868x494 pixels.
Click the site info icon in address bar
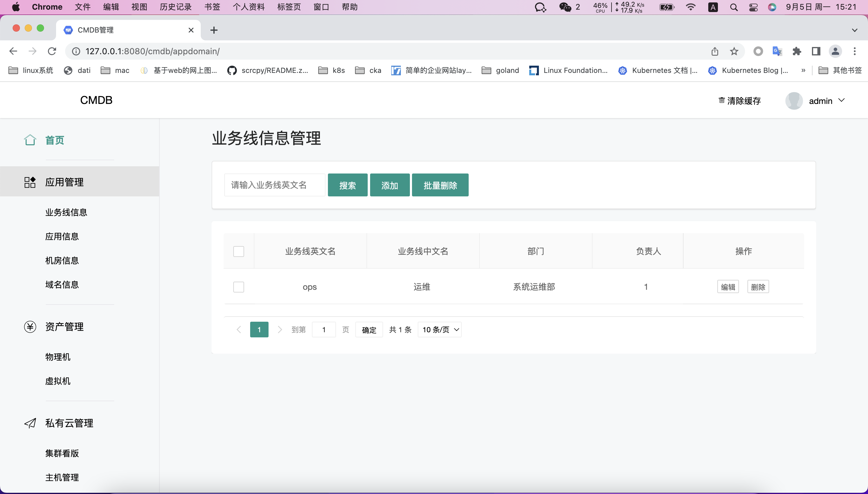(76, 51)
